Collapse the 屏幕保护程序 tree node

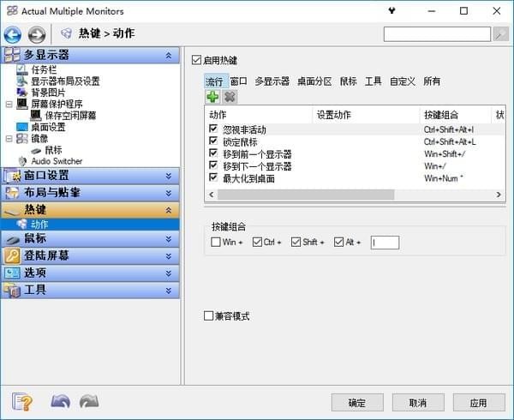(9, 105)
